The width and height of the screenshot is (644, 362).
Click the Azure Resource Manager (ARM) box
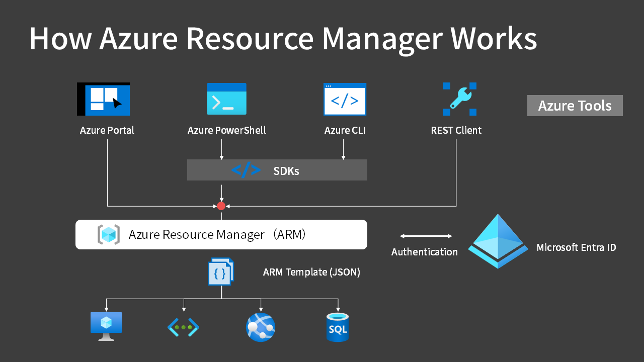(221, 234)
